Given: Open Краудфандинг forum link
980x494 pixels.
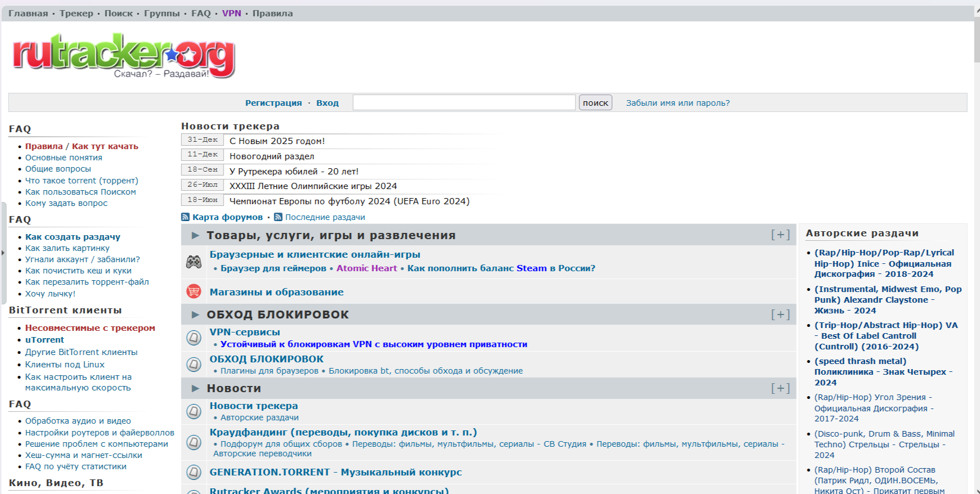Looking at the screenshot, I should (x=343, y=432).
